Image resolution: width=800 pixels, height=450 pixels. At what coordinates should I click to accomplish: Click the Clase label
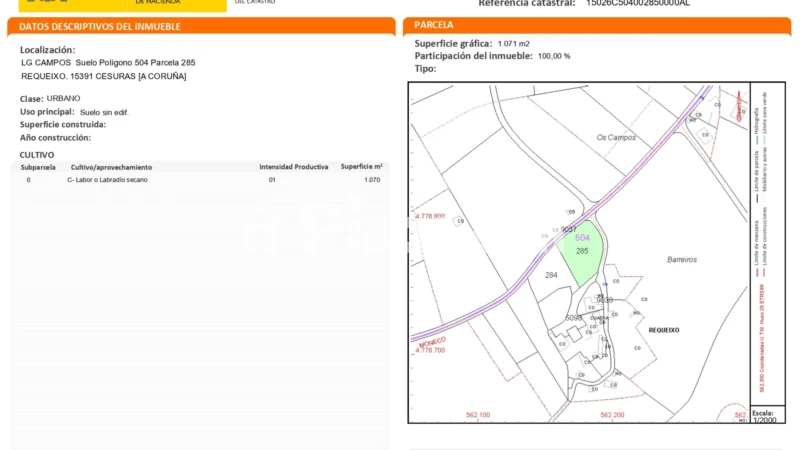coord(32,98)
